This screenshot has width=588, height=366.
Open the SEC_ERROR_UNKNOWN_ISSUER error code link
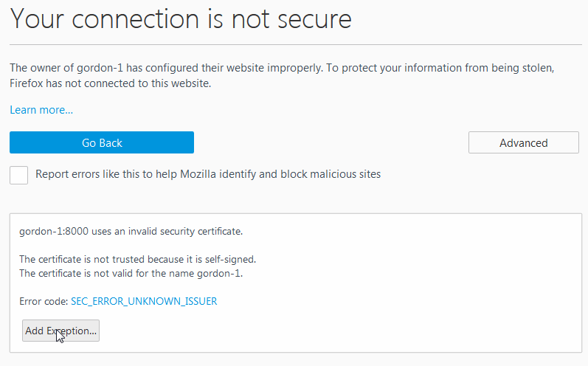tap(144, 301)
